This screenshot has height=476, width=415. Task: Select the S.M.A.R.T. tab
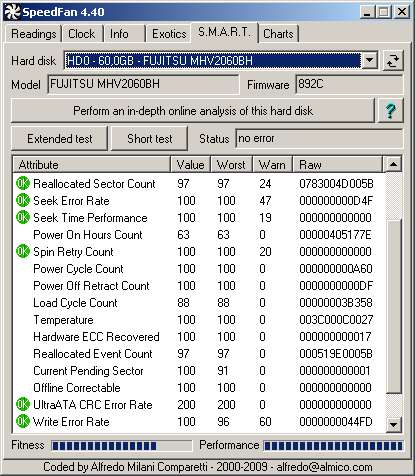click(x=224, y=32)
